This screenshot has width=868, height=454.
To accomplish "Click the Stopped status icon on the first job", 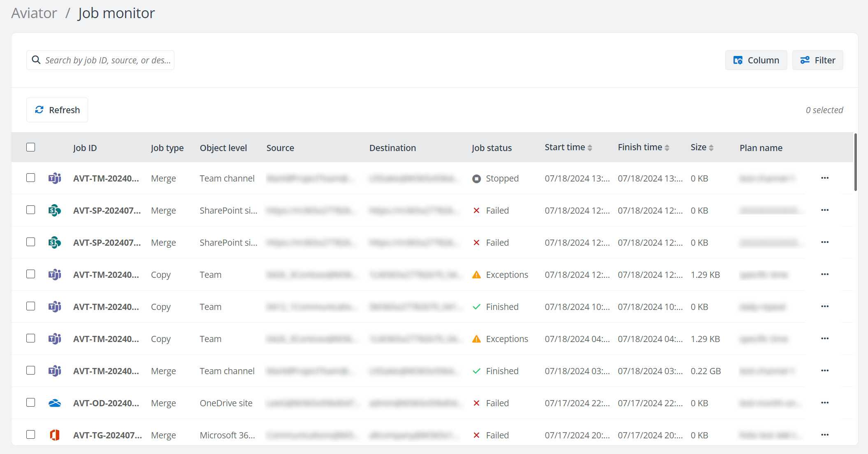I will pos(476,178).
